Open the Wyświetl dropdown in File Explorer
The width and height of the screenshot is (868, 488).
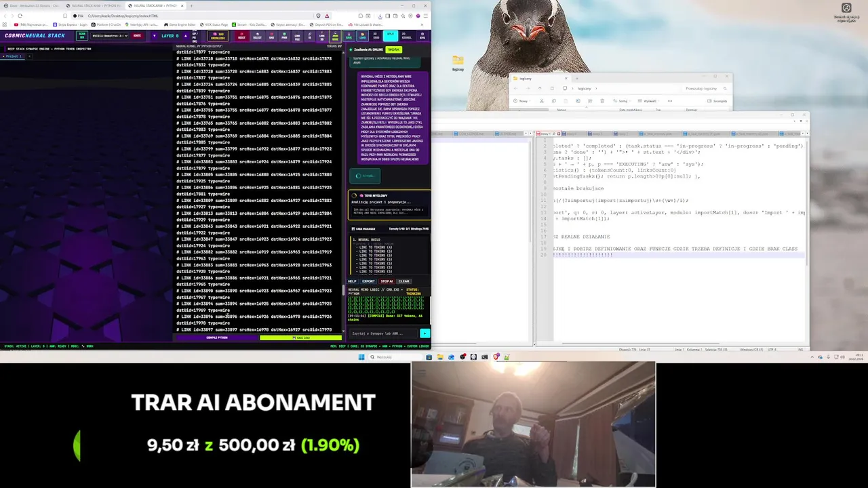point(648,101)
